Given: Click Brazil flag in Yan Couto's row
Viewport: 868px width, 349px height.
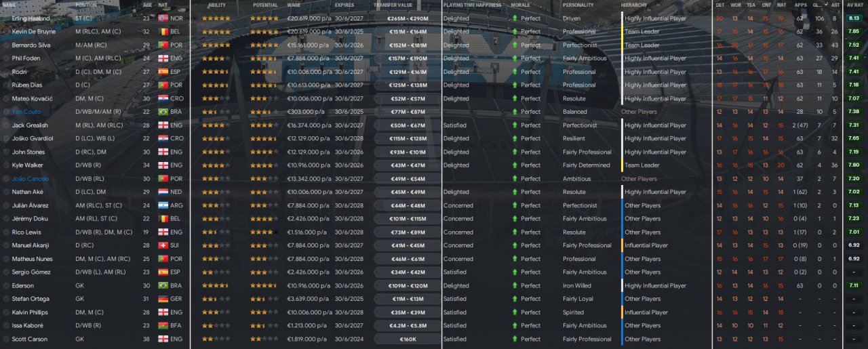Looking at the screenshot, I should pyautogui.click(x=163, y=112).
